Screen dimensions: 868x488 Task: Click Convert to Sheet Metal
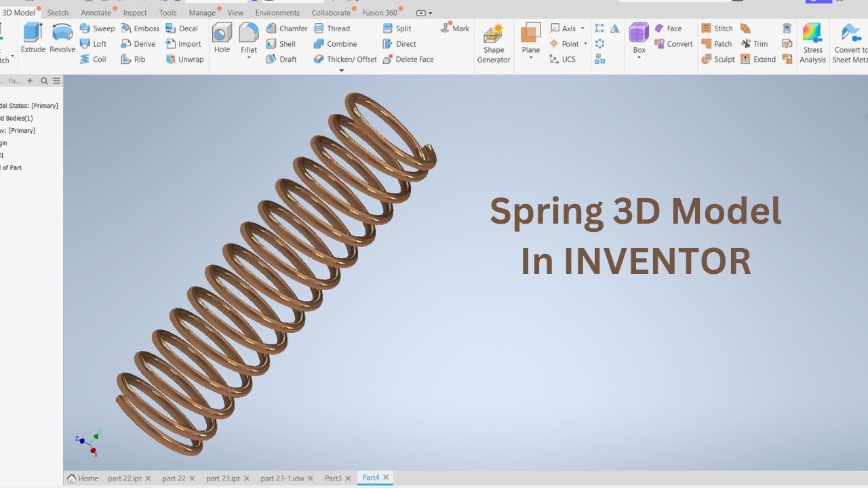click(x=850, y=43)
